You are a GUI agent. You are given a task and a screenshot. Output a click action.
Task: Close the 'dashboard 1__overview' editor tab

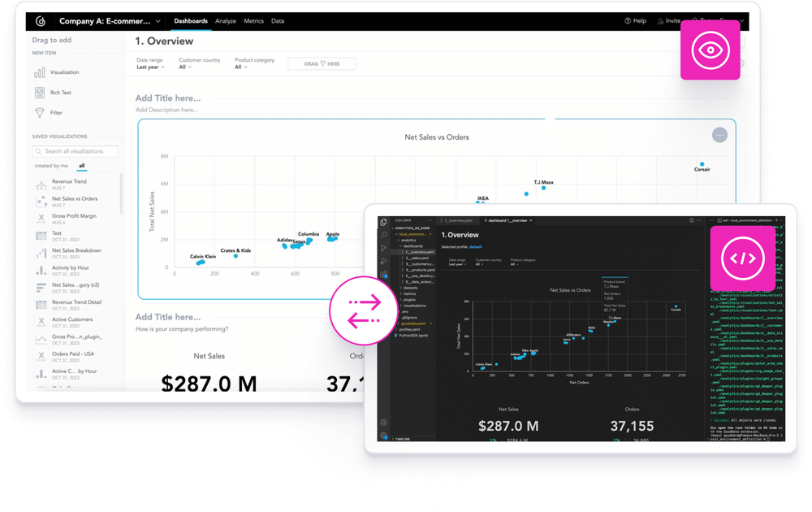click(x=531, y=221)
